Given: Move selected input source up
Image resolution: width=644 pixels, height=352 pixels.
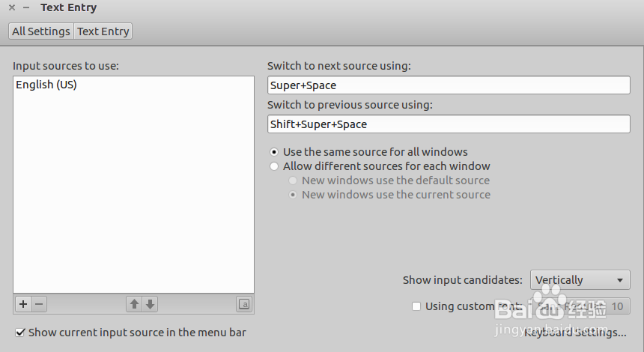Looking at the screenshot, I should [134, 304].
